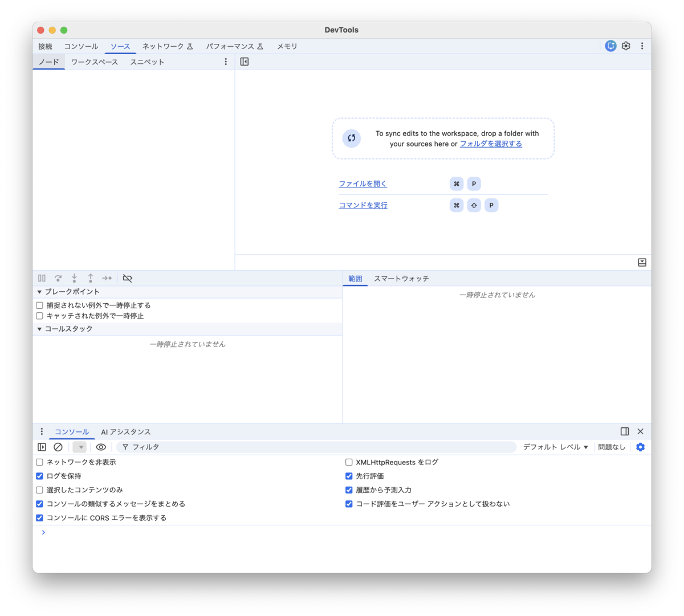Uncheck 先行評価 checkbox
684x616 pixels.
(x=349, y=476)
